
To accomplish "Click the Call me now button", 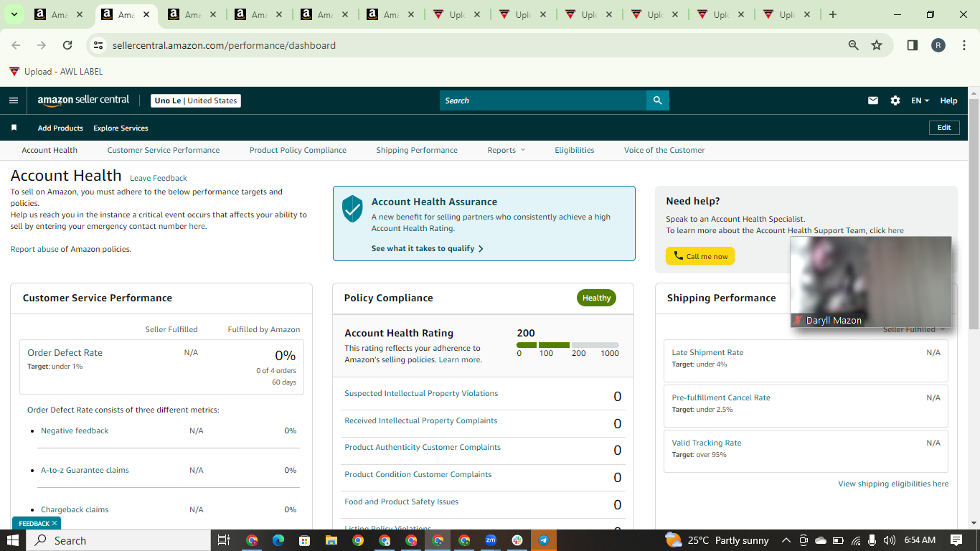I will pyautogui.click(x=700, y=256).
